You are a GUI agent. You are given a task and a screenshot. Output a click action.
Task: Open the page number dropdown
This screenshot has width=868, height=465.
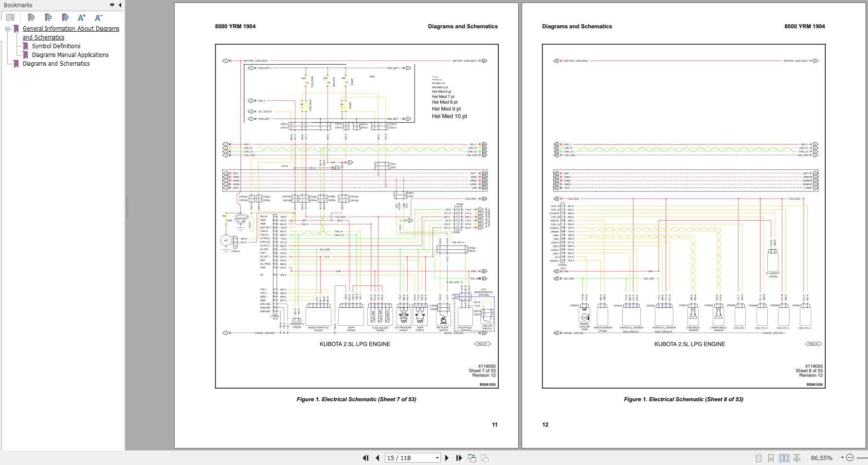pos(437,458)
